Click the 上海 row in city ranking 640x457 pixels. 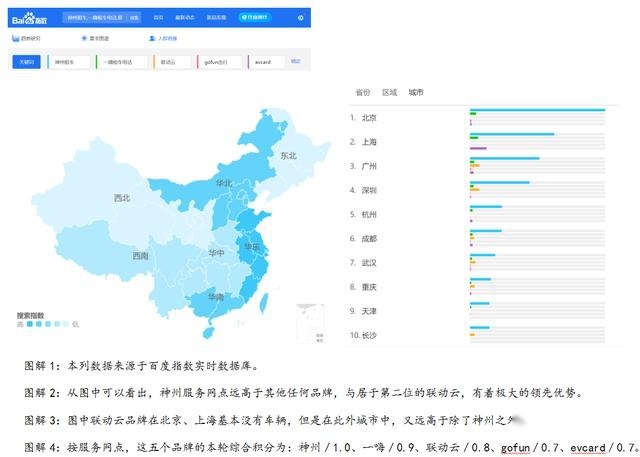click(478, 142)
